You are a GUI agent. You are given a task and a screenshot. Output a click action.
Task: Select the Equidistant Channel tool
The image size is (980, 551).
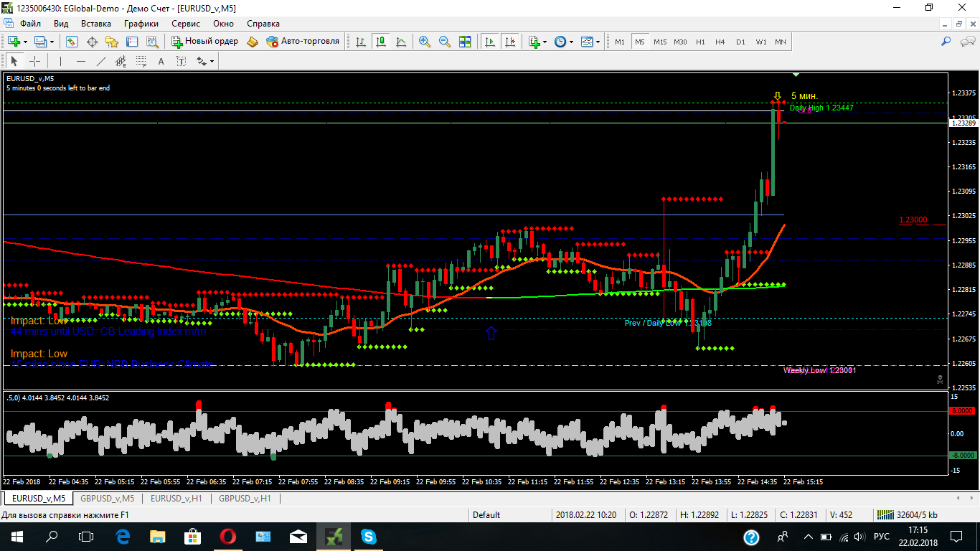[121, 61]
